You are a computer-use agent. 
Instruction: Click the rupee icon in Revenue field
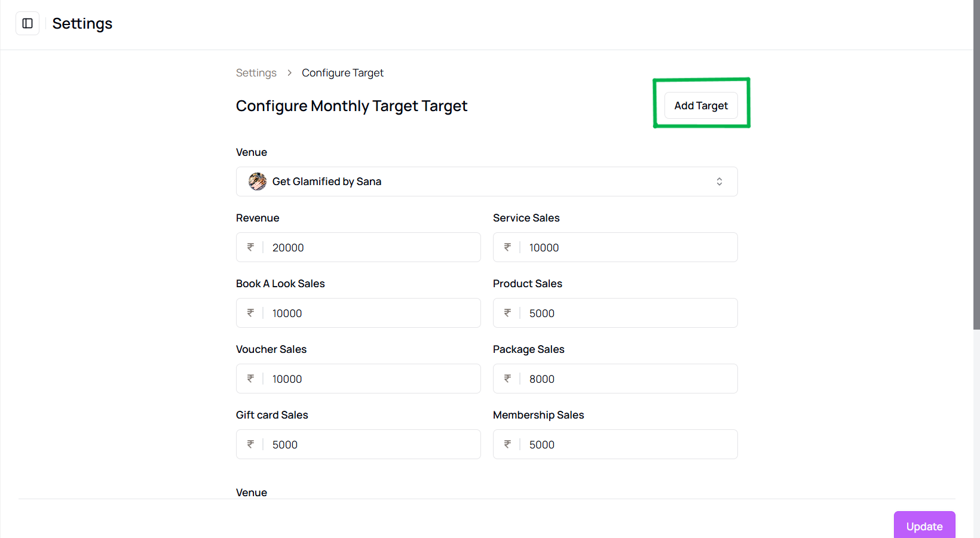[x=251, y=247]
